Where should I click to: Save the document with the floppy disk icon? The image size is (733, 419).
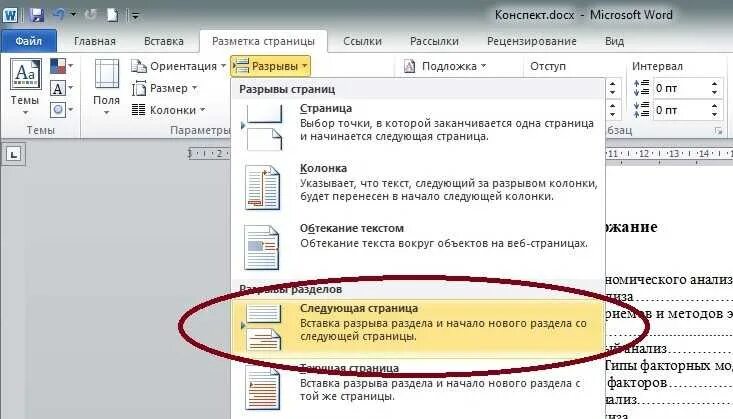click(x=36, y=15)
